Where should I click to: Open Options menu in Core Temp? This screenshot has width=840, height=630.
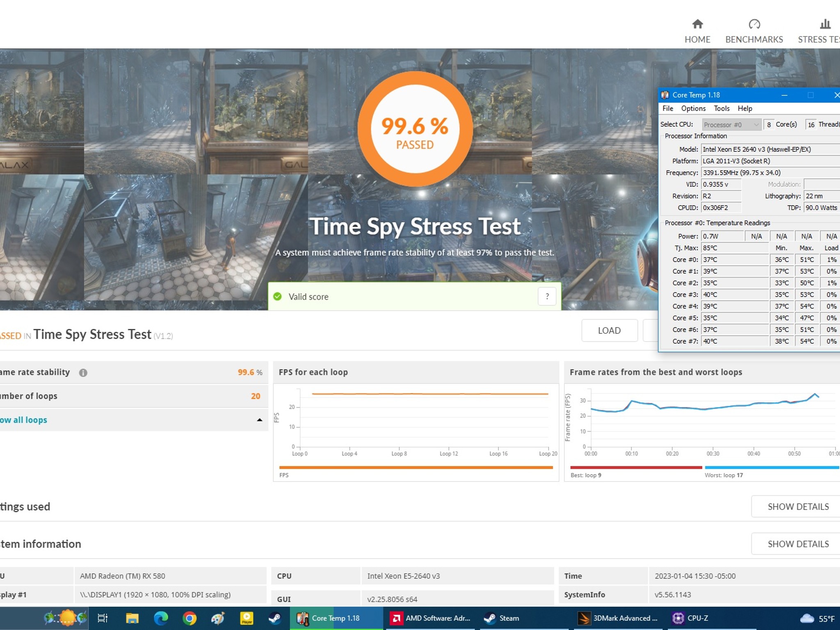tap(693, 108)
